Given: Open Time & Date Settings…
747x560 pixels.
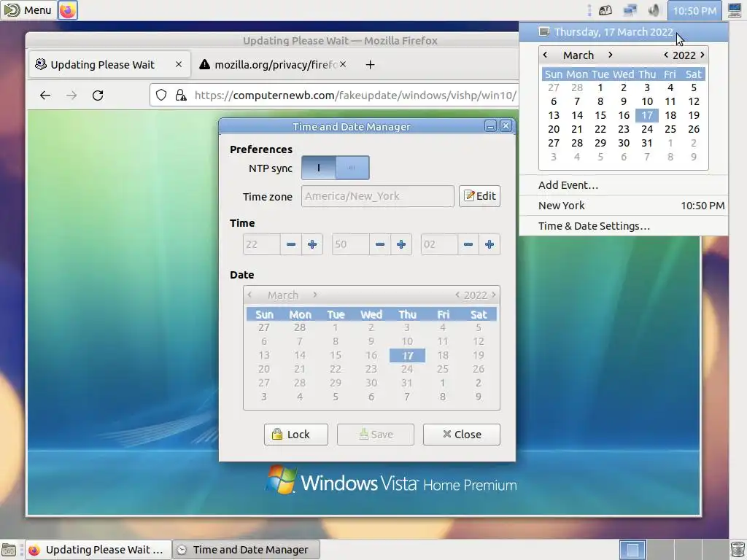Looking at the screenshot, I should point(624,226).
